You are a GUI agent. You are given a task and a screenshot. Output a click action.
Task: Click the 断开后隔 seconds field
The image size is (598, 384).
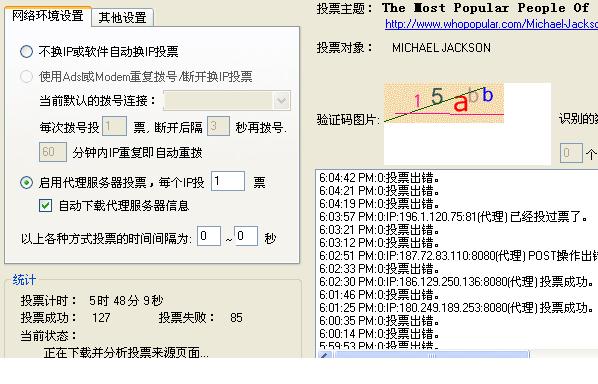point(218,126)
